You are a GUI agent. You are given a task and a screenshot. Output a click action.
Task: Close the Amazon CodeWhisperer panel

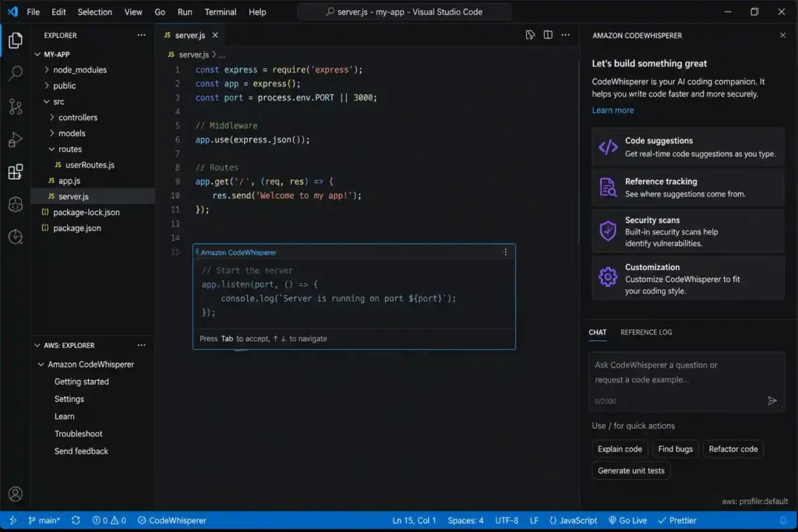point(782,35)
